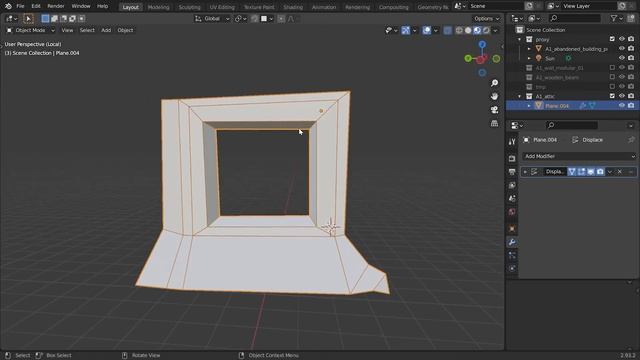Viewport: 640px width, 360px height.
Task: Open the Scene properties tab icon
Action: coord(512,198)
